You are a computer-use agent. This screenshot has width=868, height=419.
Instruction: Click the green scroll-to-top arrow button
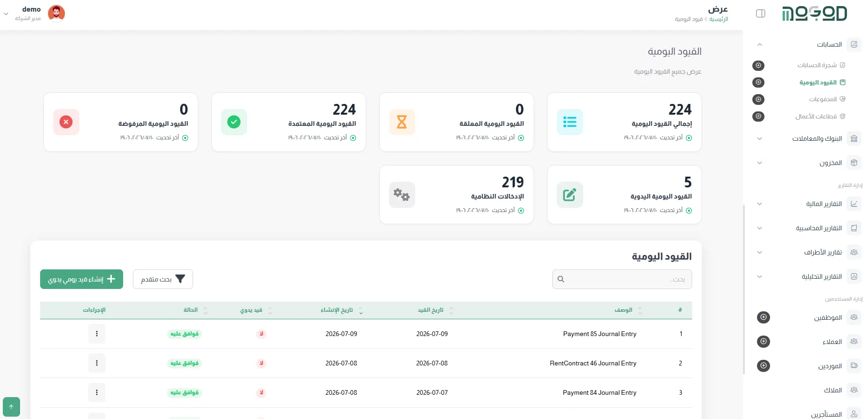coord(11,407)
